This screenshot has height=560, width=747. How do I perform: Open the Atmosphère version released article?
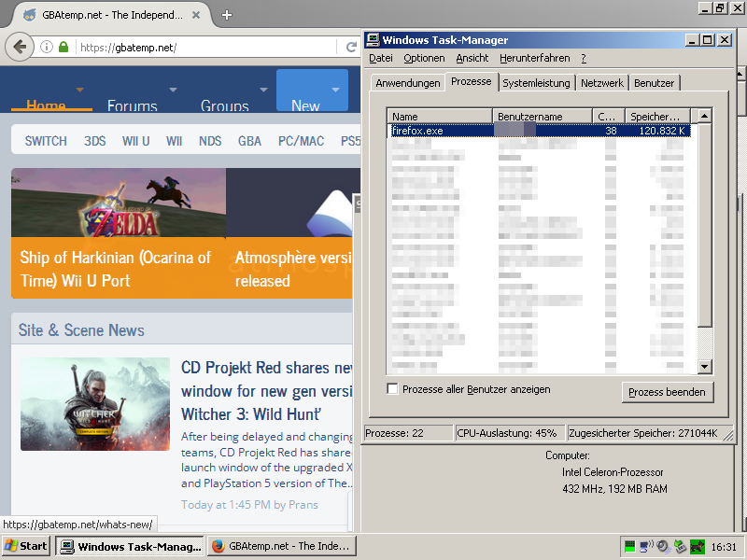[292, 269]
